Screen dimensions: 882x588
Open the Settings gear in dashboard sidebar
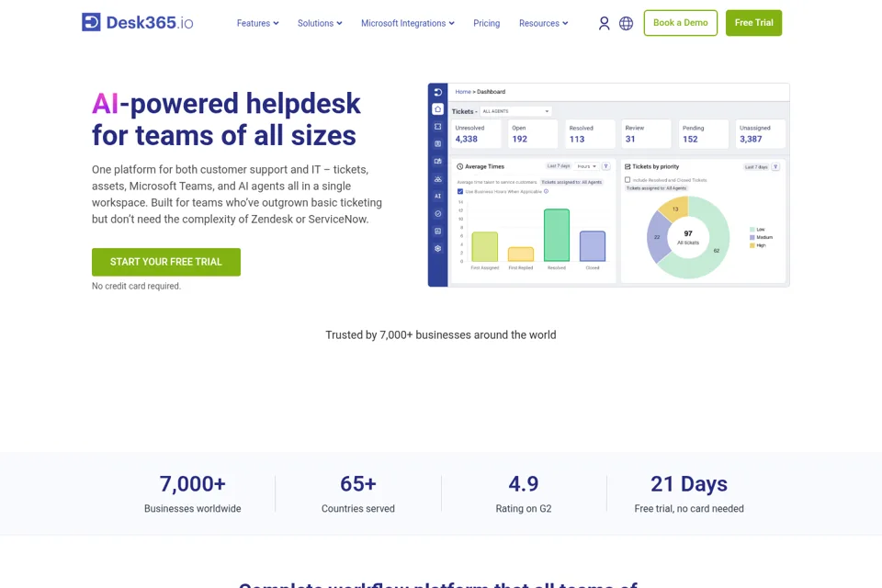click(437, 248)
